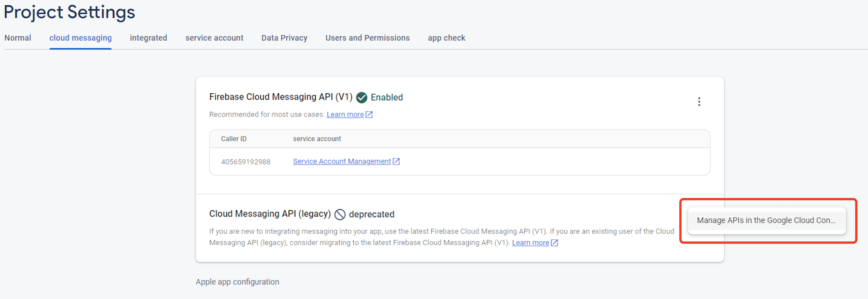Viewport: 868px width, 299px height.
Task: Click the Enabled status label
Action: click(x=387, y=98)
